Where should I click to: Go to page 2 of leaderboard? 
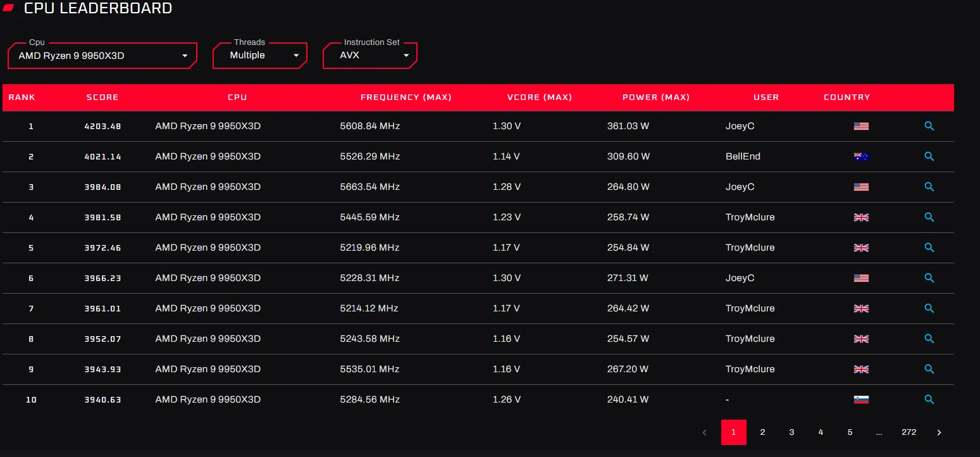coord(762,432)
